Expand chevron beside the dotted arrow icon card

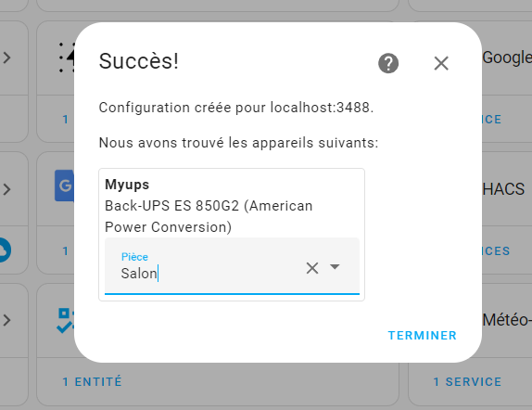[6, 58]
